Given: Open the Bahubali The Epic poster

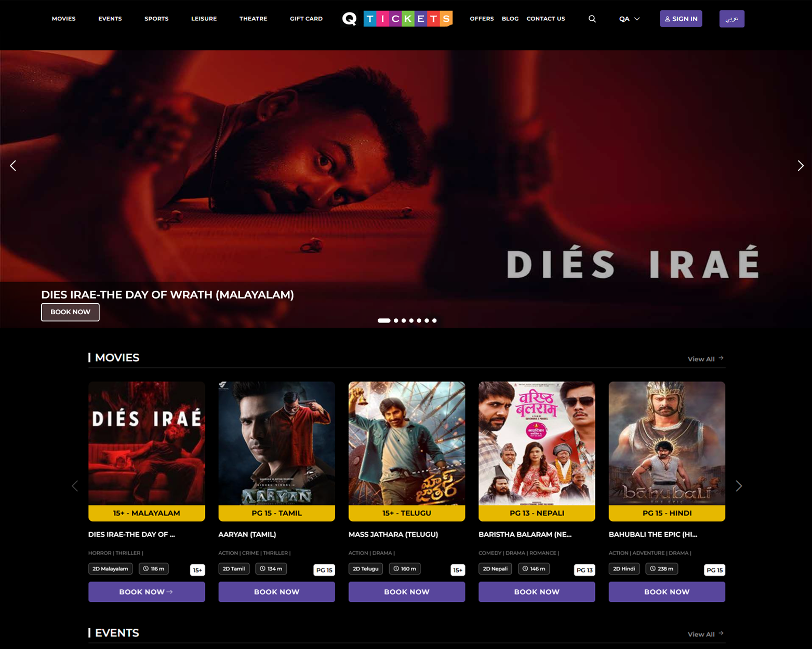Looking at the screenshot, I should pos(667,443).
